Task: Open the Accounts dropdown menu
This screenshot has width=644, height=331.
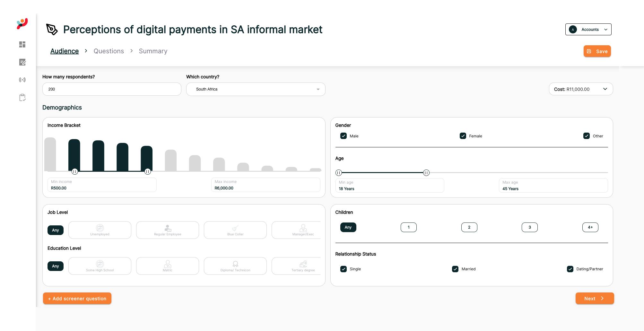Action: click(588, 30)
